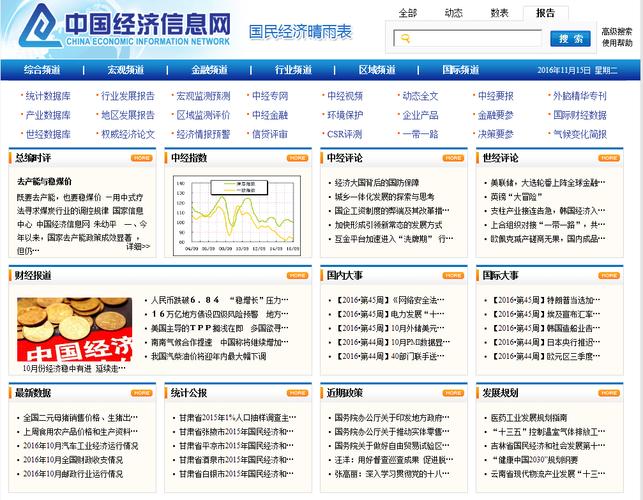Open 世经数据库 link

[48, 134]
